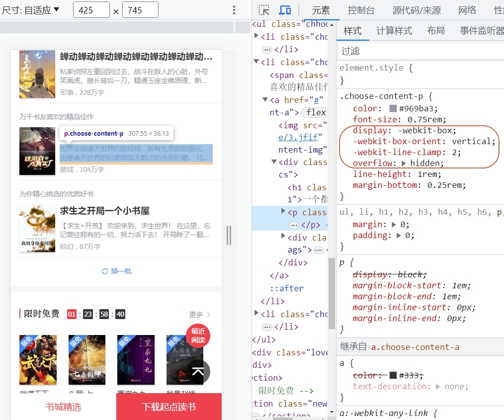Click the # href value link

pos(316,100)
